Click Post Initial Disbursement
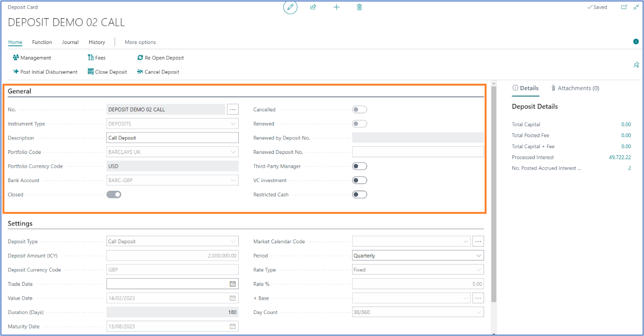644x336 pixels. [45, 72]
